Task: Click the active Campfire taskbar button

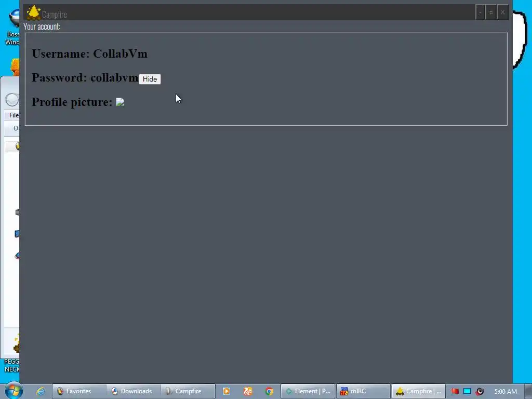Action: pos(419,391)
